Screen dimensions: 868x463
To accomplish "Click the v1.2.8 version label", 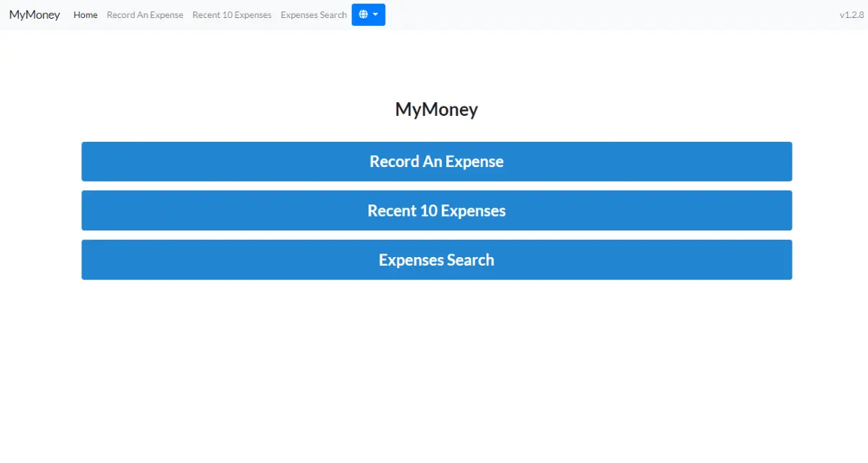I will point(851,15).
